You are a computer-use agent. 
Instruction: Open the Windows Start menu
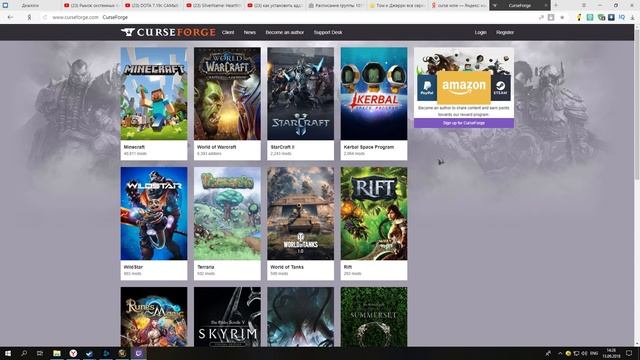pyautogui.click(x=8, y=353)
